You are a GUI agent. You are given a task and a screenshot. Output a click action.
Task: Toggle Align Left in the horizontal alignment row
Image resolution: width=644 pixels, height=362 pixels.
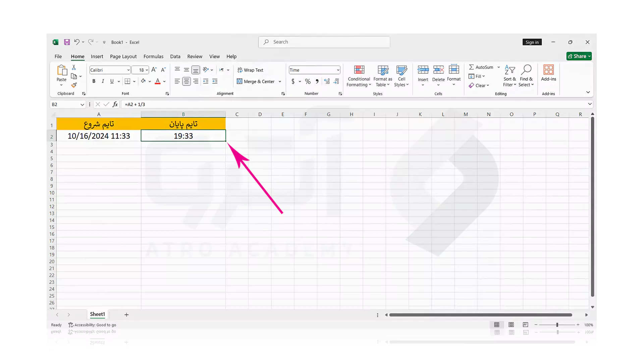pos(177,81)
